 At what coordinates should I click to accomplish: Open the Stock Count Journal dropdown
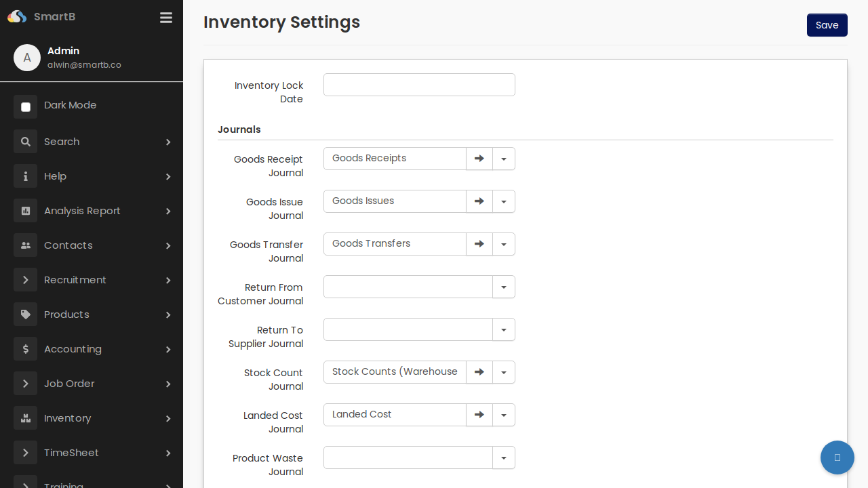point(503,371)
